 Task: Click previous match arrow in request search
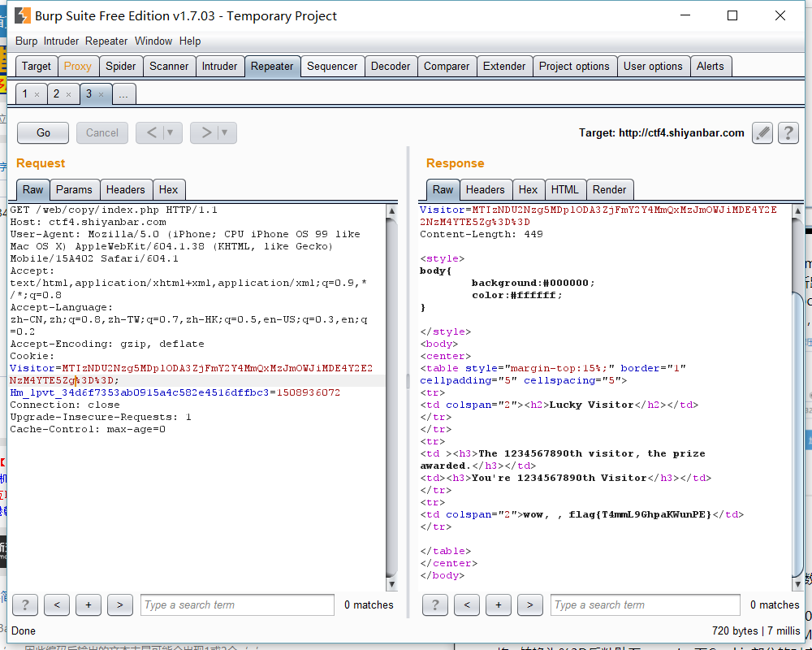pyautogui.click(x=56, y=604)
